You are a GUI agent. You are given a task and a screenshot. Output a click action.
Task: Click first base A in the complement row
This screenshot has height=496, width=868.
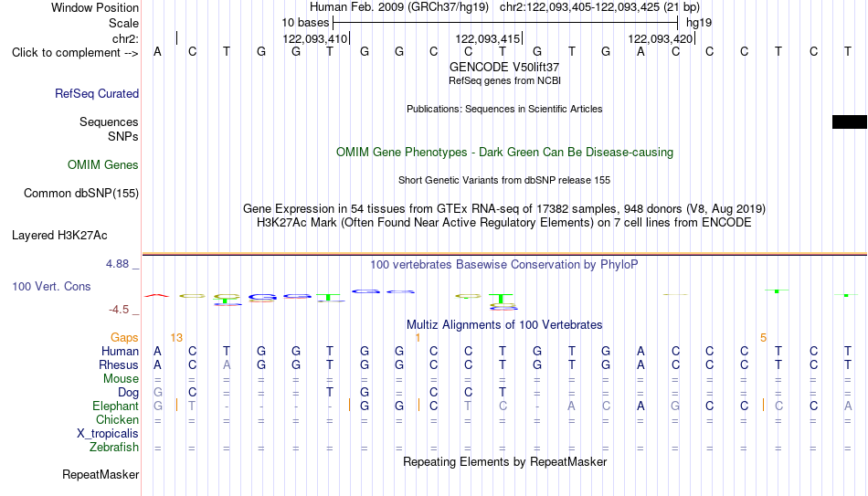click(x=158, y=52)
